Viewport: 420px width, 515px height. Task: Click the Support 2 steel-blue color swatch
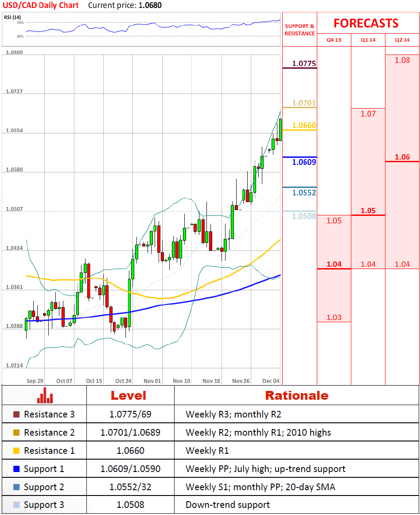16,487
